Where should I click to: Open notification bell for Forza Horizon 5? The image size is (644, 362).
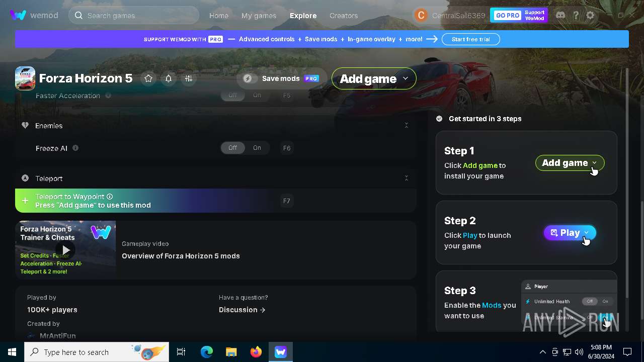(x=169, y=78)
